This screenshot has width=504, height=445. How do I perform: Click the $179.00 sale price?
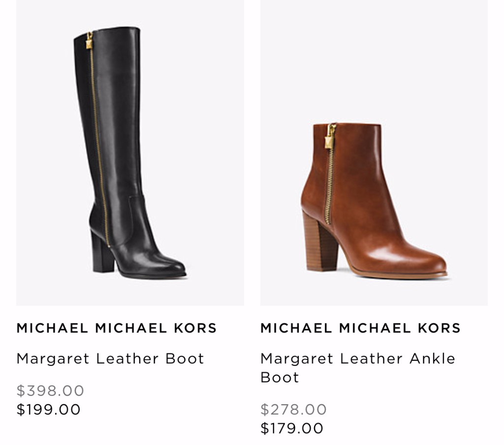point(292,428)
